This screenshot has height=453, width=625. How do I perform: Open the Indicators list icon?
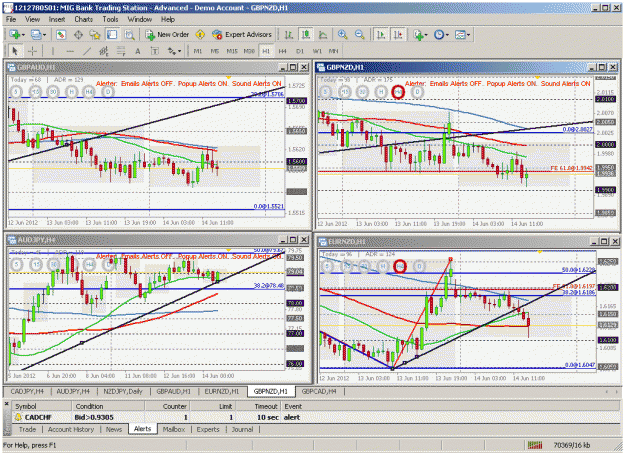418,35
